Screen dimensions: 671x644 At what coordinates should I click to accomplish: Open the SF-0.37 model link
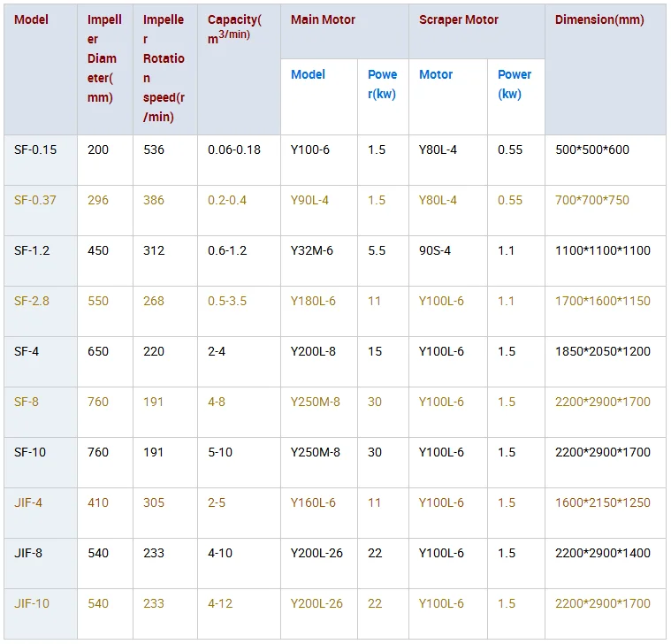click(x=35, y=200)
